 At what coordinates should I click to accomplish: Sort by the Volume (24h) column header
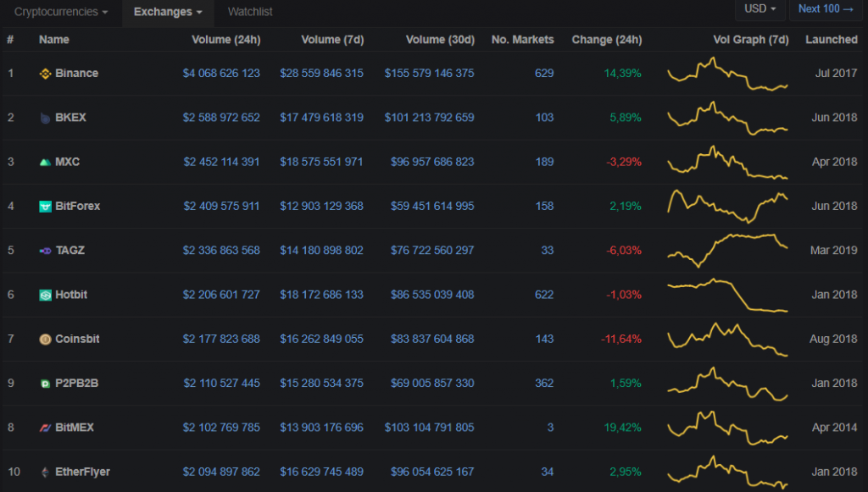coord(225,39)
